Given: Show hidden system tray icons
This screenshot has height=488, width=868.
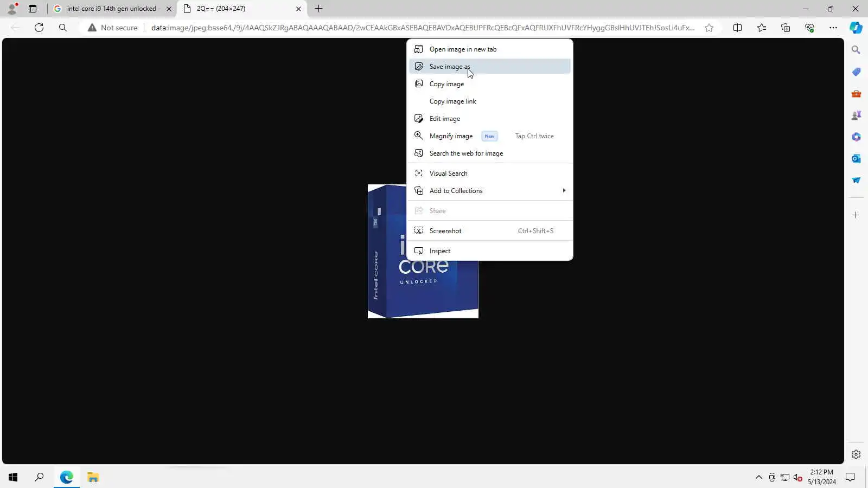Looking at the screenshot, I should pyautogui.click(x=758, y=477).
